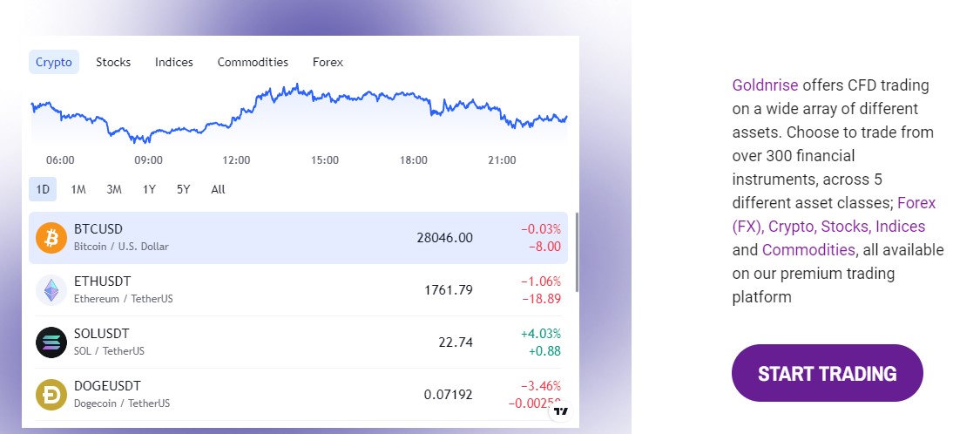Set chart range to 1M

78,189
